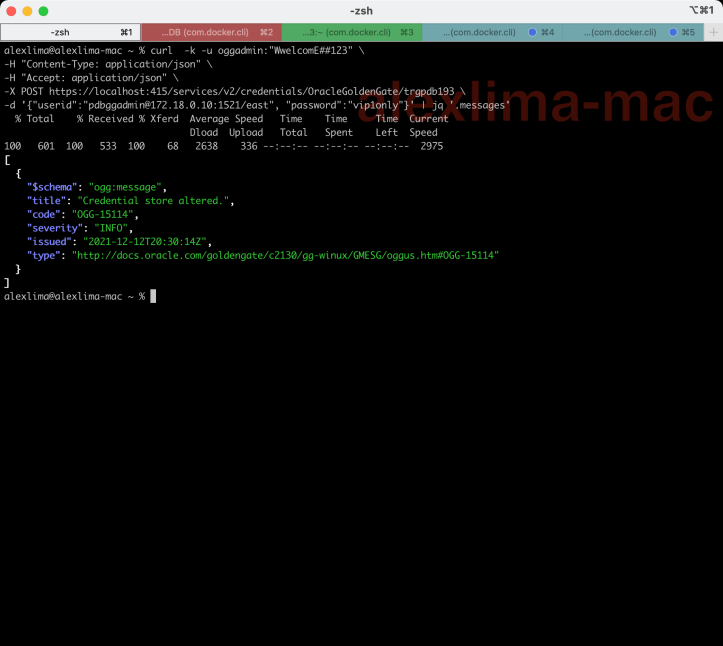This screenshot has width=723, height=646.
Task: Click the blue activity dot on tab ⌘5
Action: (x=672, y=32)
